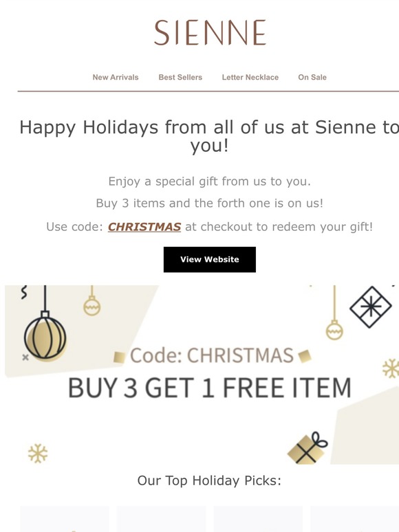The height and width of the screenshot is (532, 399).
Task: Click the gold gift box with ribbon
Action: pos(308,448)
